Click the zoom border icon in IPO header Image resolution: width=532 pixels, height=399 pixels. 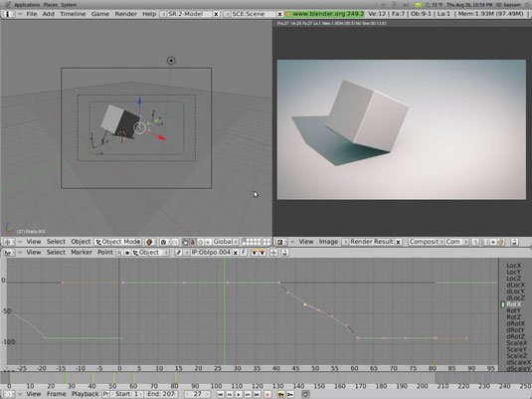(273, 253)
